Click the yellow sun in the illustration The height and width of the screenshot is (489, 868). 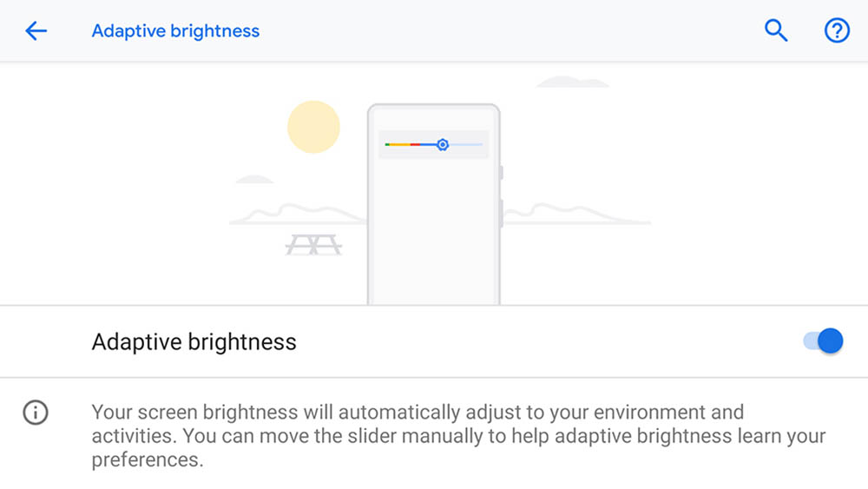313,127
